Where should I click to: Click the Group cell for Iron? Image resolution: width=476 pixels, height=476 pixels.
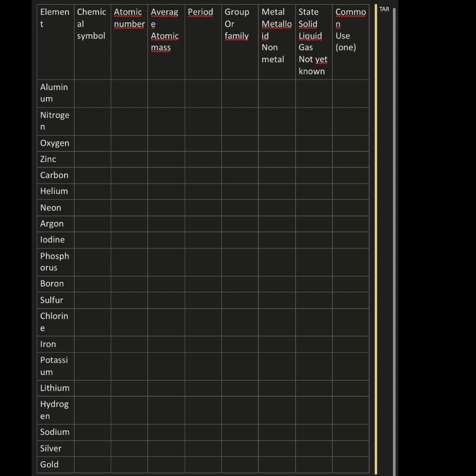coord(240,344)
